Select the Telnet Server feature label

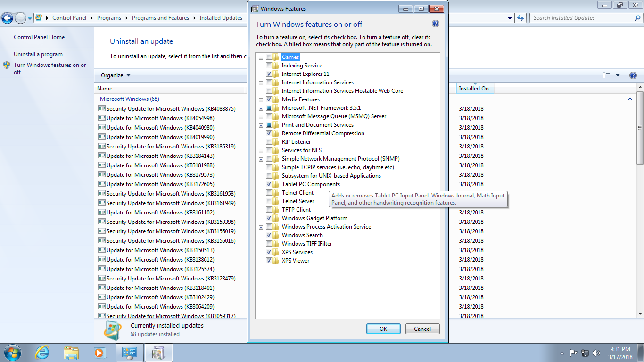[x=297, y=201]
